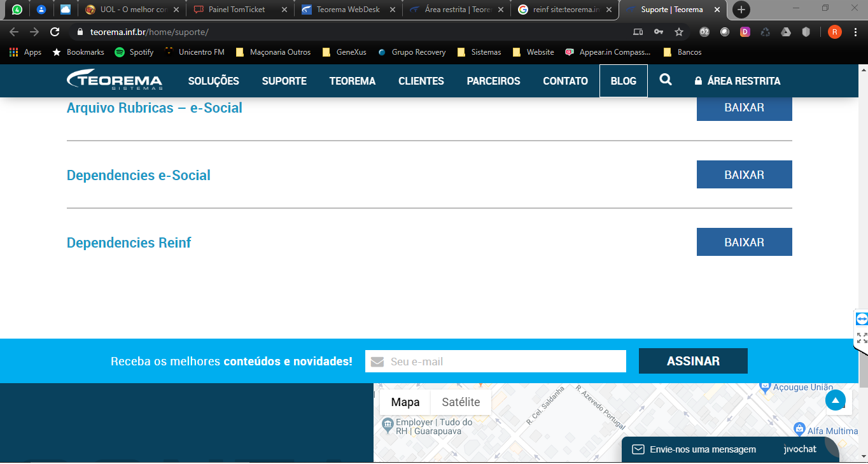Open the Spotify bookmark
This screenshot has height=464, width=868.
pos(134,52)
